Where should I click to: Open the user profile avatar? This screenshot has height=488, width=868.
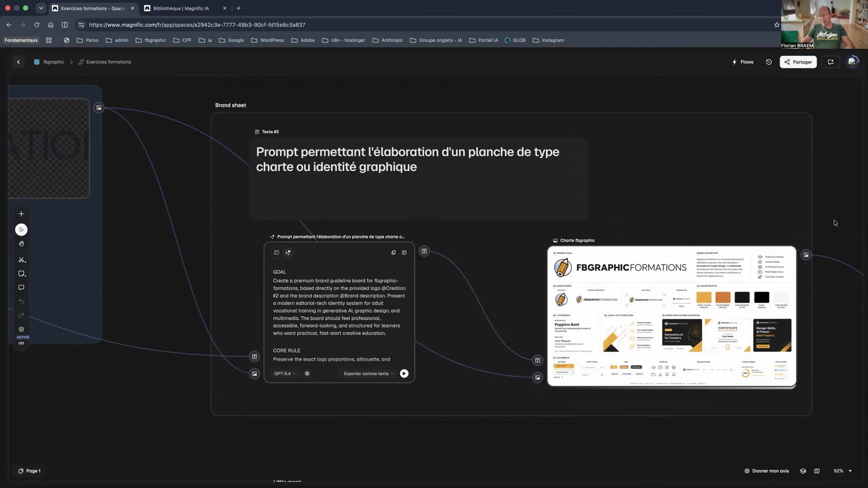(x=853, y=62)
